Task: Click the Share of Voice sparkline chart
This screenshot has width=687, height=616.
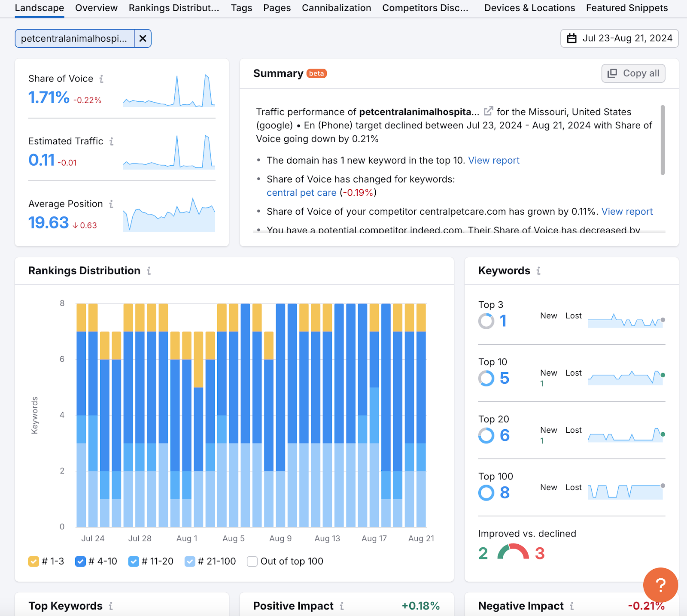Action: 169,91
